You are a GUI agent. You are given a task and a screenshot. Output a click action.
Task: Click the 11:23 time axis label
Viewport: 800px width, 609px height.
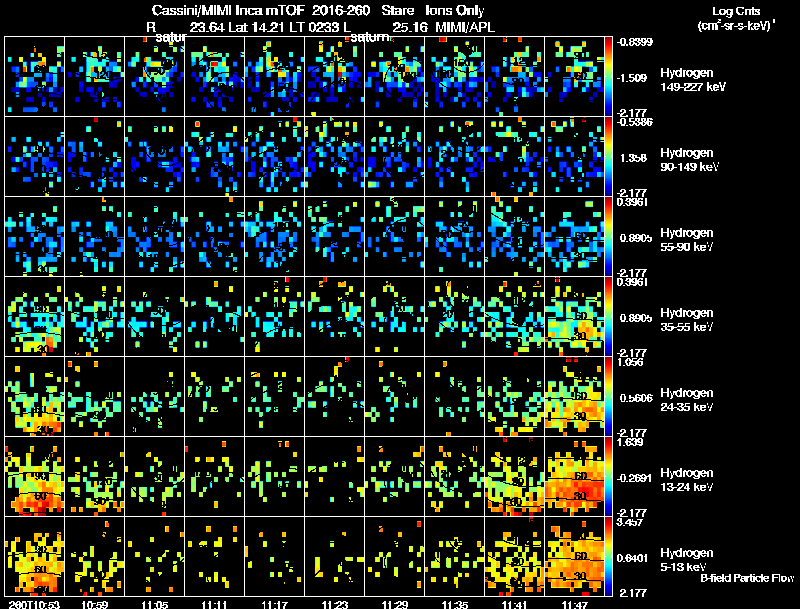click(335, 604)
